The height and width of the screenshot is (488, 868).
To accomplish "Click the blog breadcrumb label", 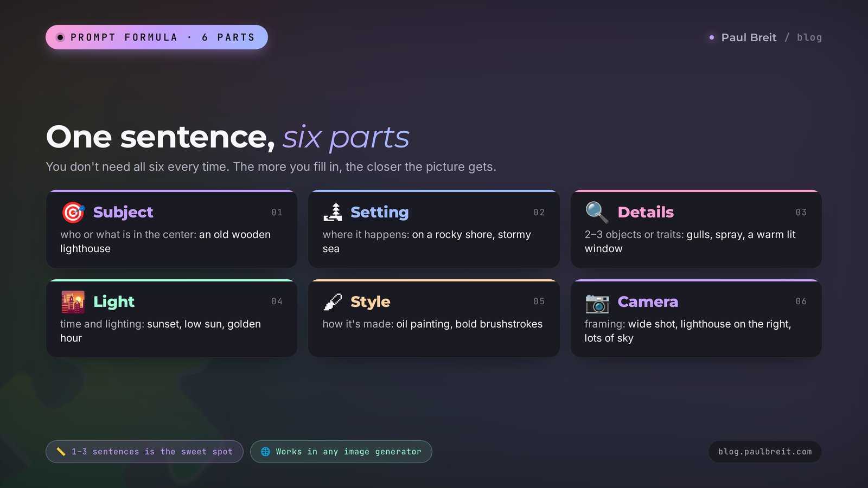I will pyautogui.click(x=809, y=37).
